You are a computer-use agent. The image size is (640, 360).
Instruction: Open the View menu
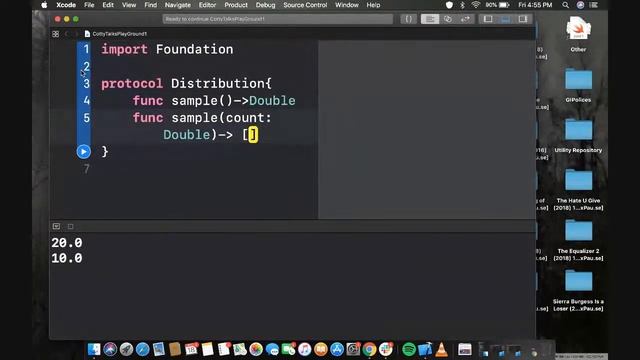(129, 5)
